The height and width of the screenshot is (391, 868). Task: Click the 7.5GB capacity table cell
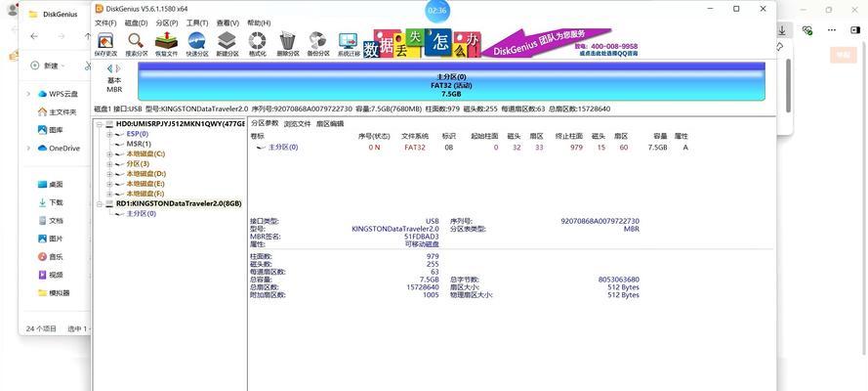(658, 148)
